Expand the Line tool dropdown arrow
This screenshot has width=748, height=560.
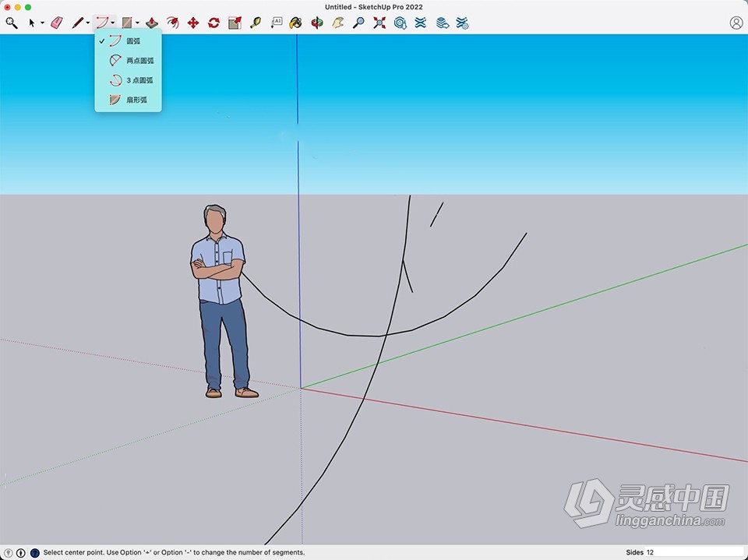pyautogui.click(x=88, y=23)
